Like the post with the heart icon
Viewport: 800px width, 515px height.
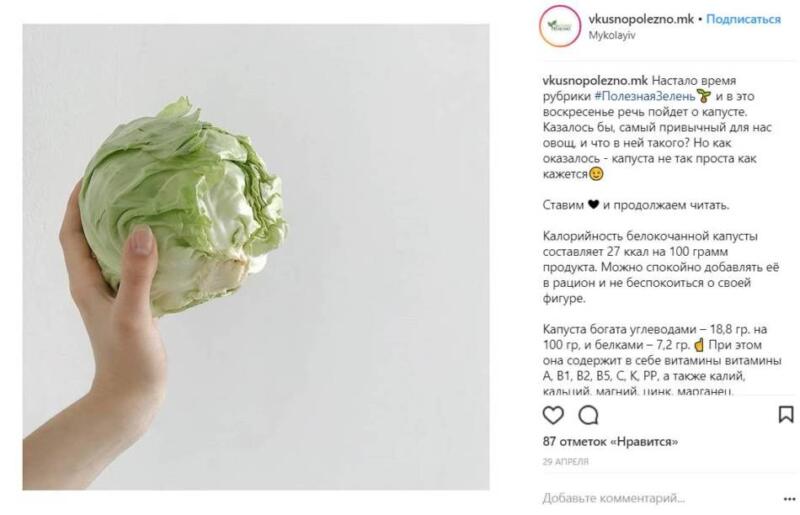click(552, 414)
